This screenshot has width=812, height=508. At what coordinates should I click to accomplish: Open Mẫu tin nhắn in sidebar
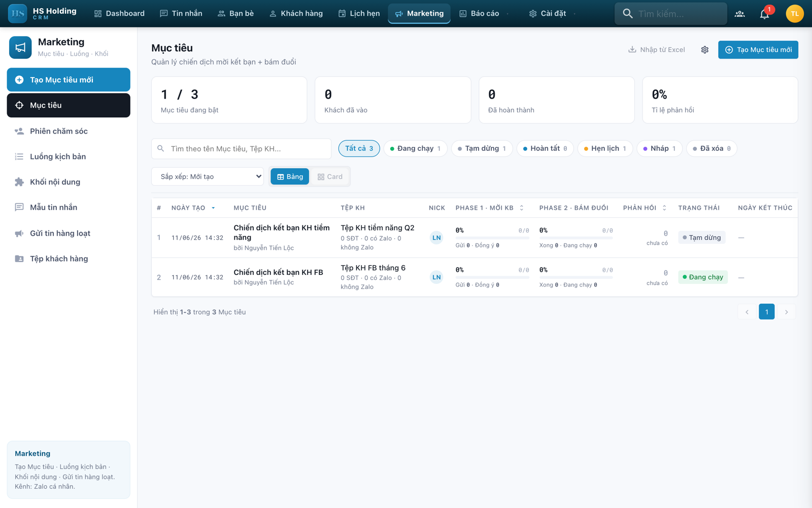[69, 207]
